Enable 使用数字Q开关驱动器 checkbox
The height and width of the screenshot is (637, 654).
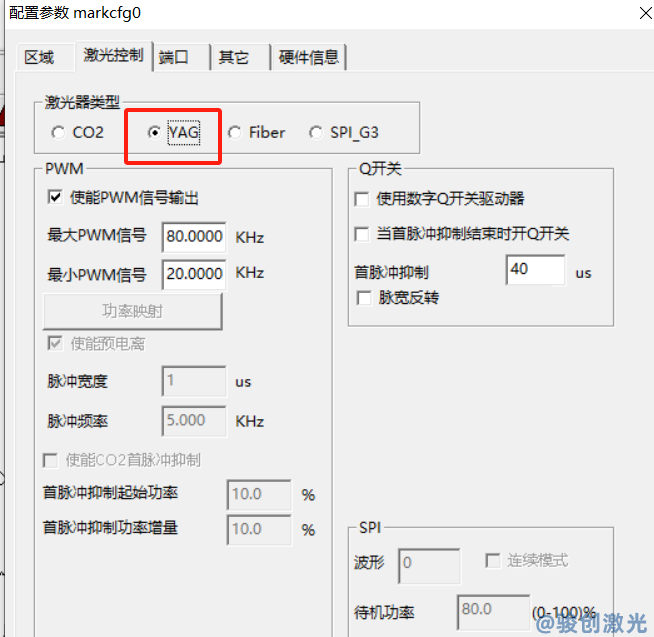click(362, 199)
